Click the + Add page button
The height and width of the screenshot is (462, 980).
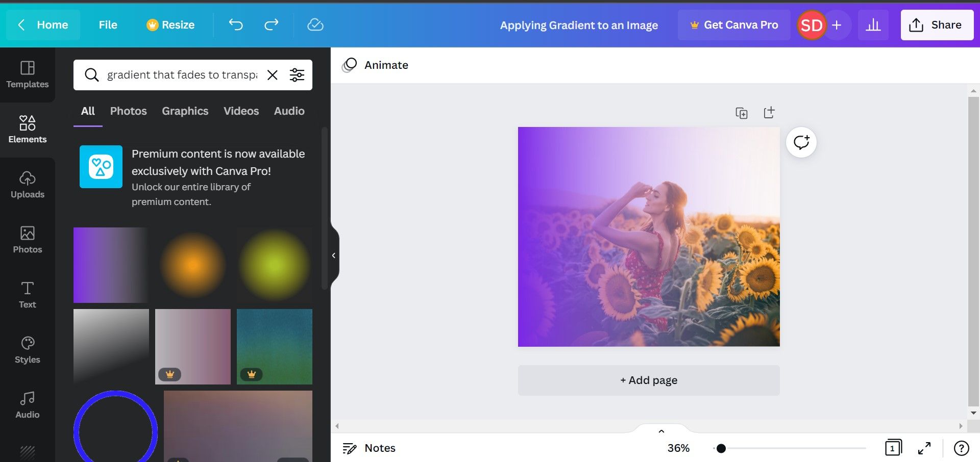649,380
